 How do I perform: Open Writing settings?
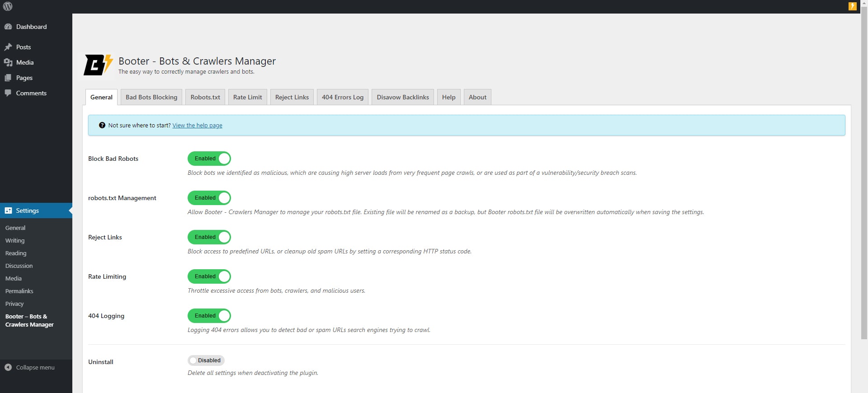point(15,241)
